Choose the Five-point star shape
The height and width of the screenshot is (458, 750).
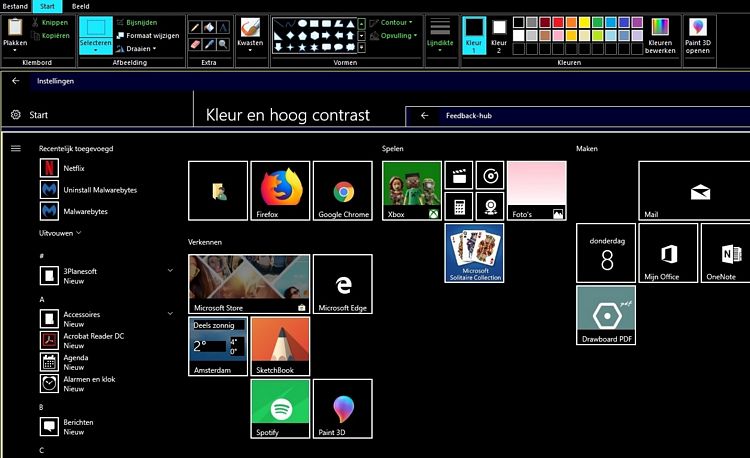coord(302,47)
